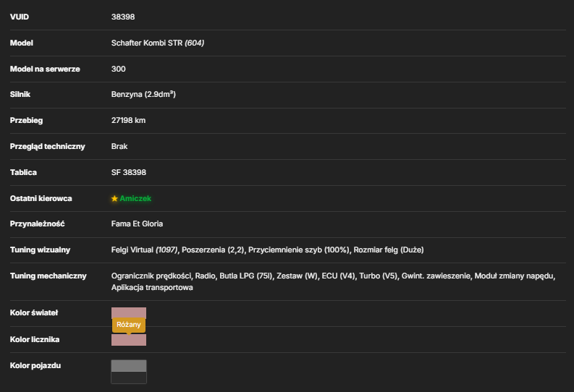The height and width of the screenshot is (392, 574).
Task: Click the dark lower Kolor pojazdu swatch
Action: pos(129,378)
